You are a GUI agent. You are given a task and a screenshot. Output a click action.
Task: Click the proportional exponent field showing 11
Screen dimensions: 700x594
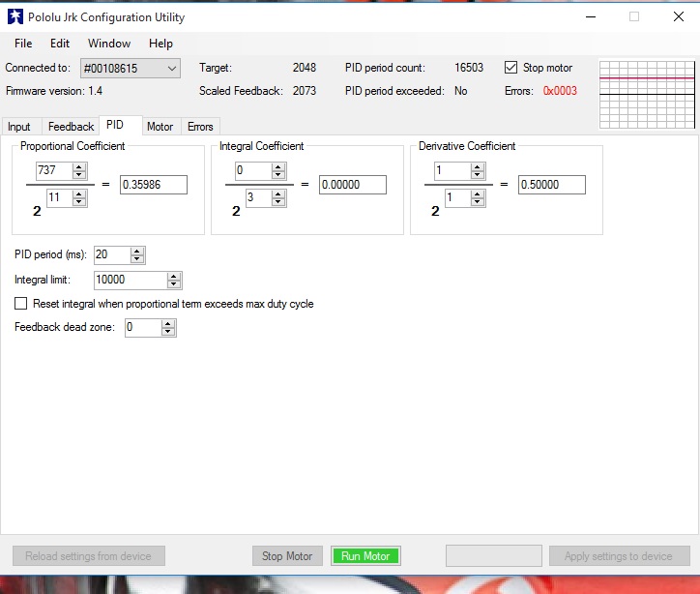[x=59, y=197]
